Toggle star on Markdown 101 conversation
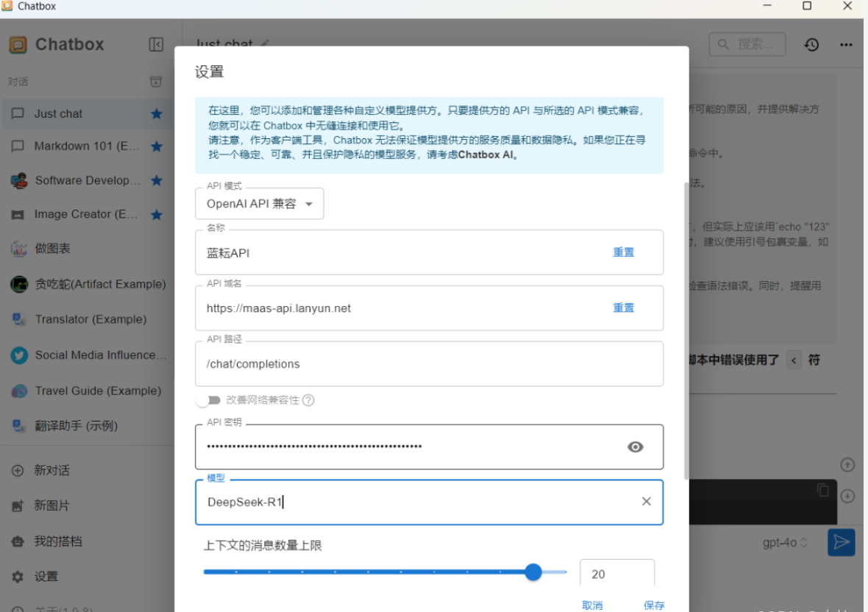Viewport: 868px width, 612px height. pyautogui.click(x=157, y=146)
